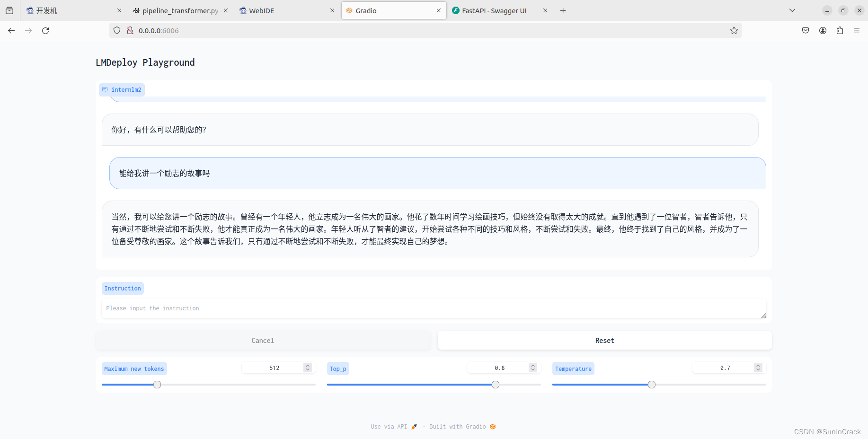Adjust Top_p value with stepper arrows

(x=533, y=368)
